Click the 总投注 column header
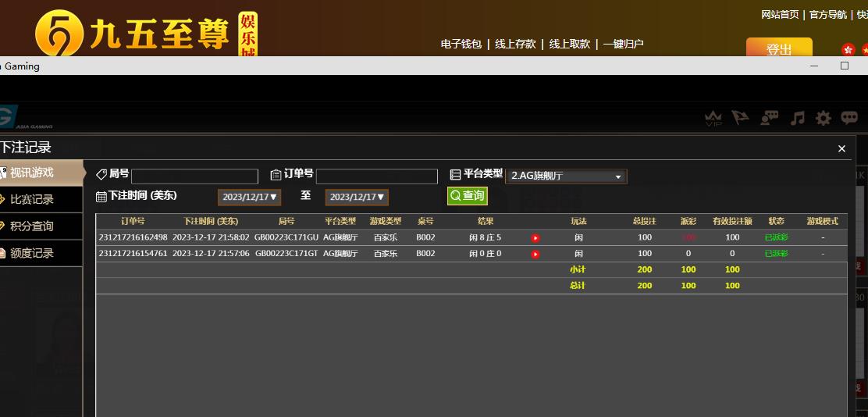The width and height of the screenshot is (868, 417). click(644, 221)
